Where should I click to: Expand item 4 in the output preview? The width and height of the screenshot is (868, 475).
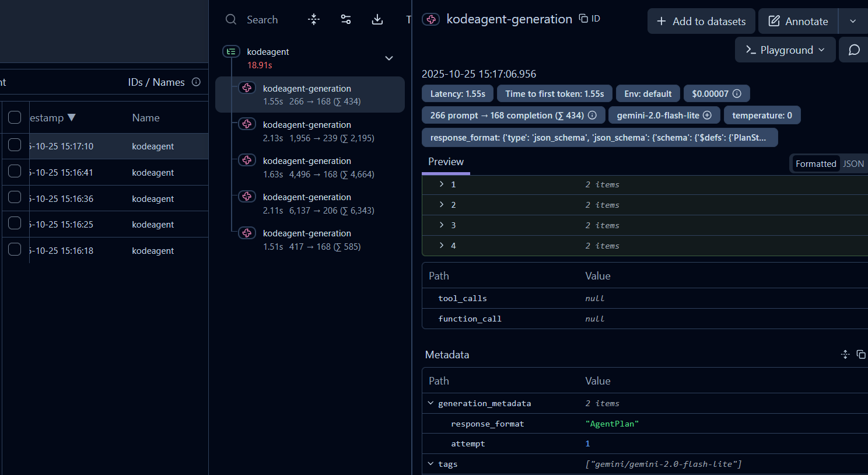[x=442, y=246]
